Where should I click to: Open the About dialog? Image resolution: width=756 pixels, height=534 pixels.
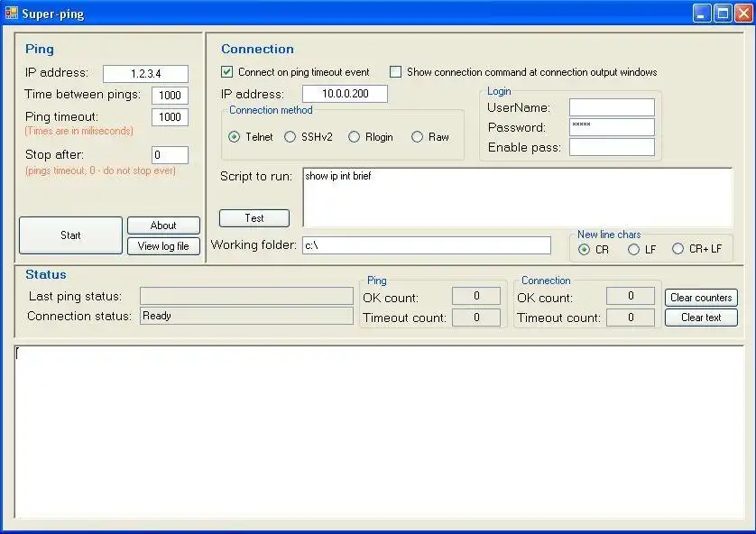[163, 226]
